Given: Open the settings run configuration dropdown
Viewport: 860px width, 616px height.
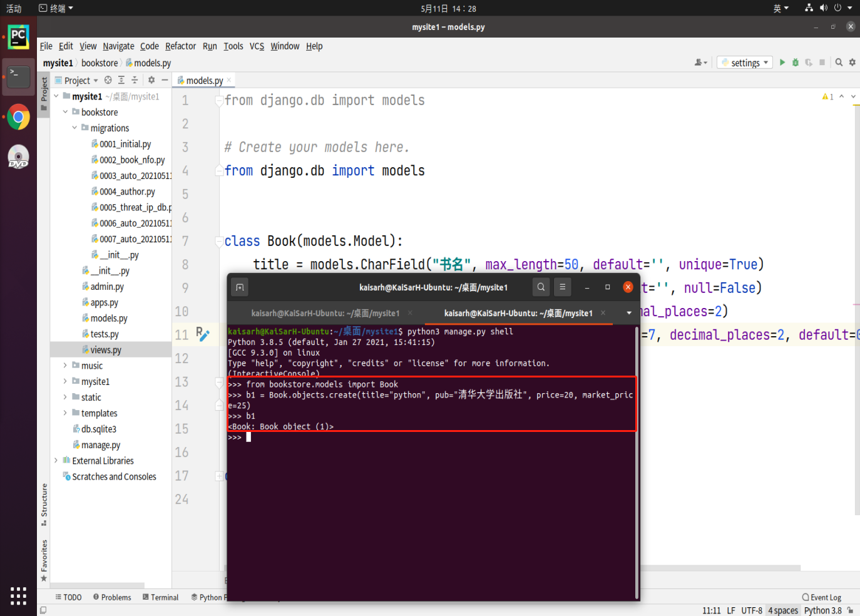Looking at the screenshot, I should pyautogui.click(x=745, y=63).
